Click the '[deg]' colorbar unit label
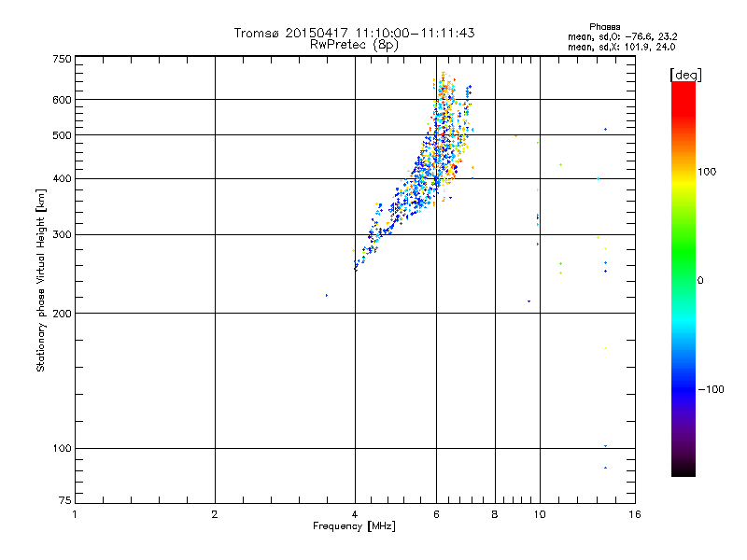The width and height of the screenshot is (747, 560). pyautogui.click(x=685, y=75)
